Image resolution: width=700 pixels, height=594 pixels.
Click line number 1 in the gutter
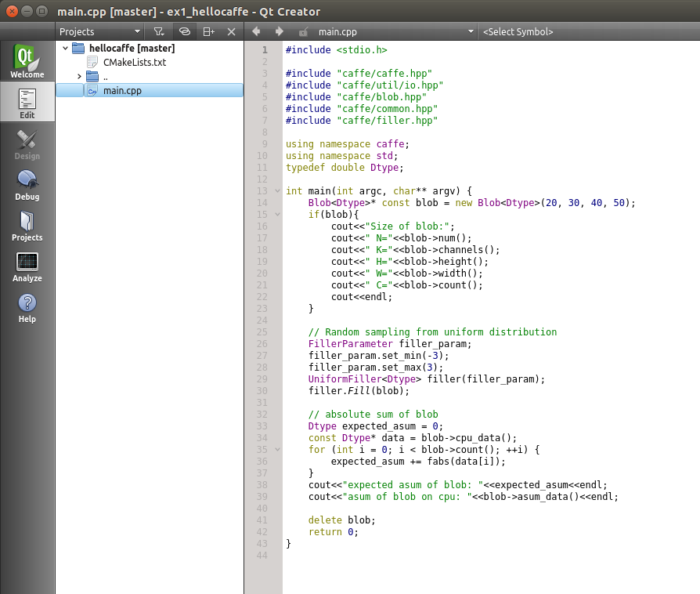(x=265, y=49)
